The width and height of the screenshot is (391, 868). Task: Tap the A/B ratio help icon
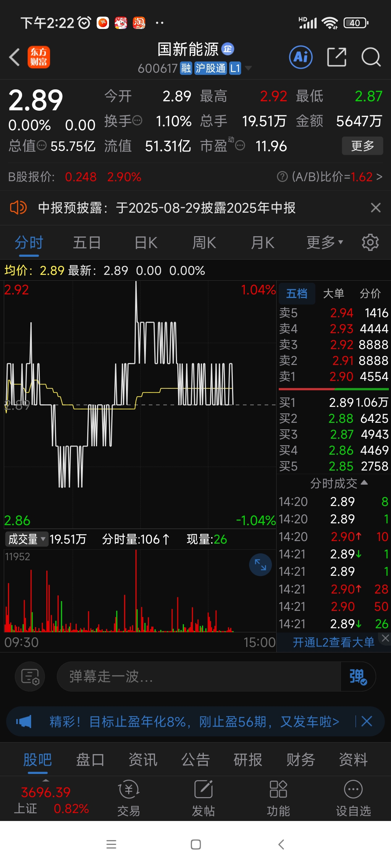(x=282, y=177)
